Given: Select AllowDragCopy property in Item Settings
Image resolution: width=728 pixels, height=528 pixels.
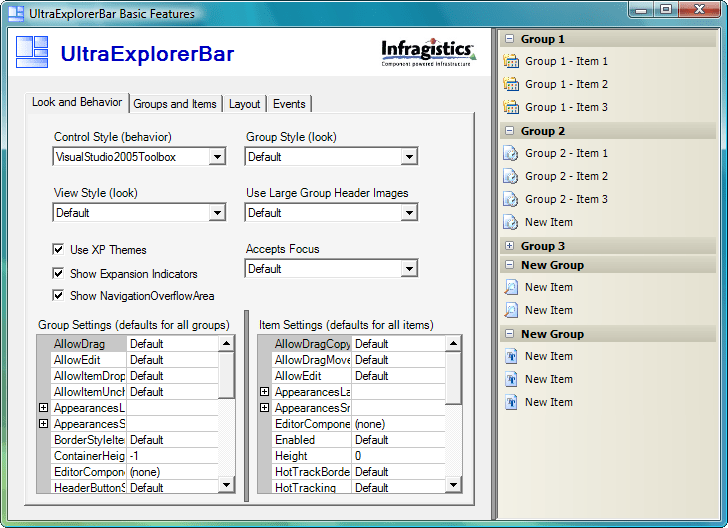Looking at the screenshot, I should tap(312, 344).
